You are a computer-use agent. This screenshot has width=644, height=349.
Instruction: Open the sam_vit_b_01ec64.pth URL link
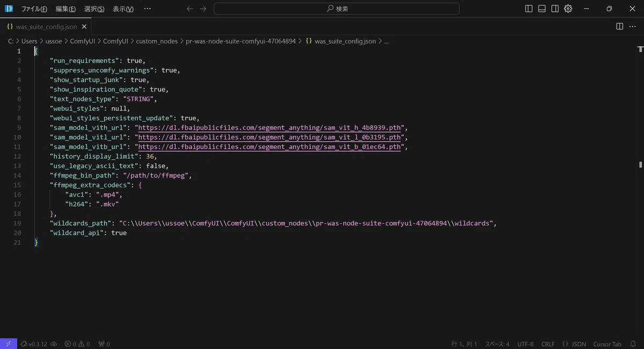click(x=269, y=147)
